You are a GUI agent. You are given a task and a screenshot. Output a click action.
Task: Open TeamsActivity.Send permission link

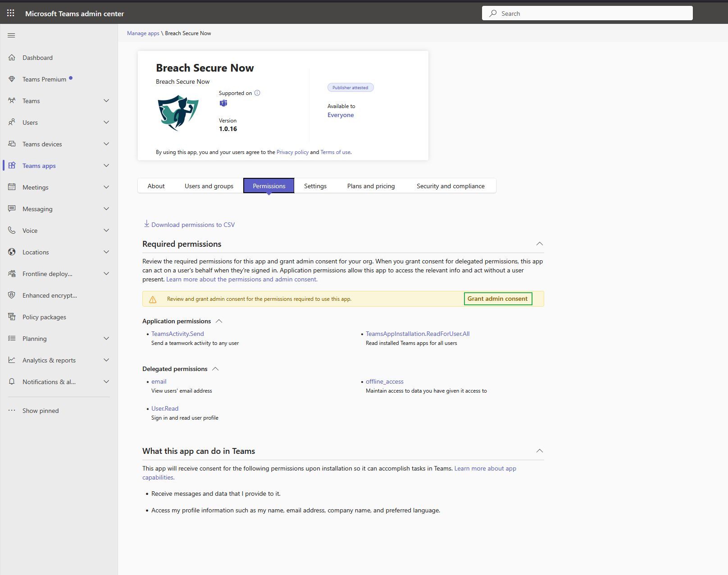pyautogui.click(x=177, y=334)
